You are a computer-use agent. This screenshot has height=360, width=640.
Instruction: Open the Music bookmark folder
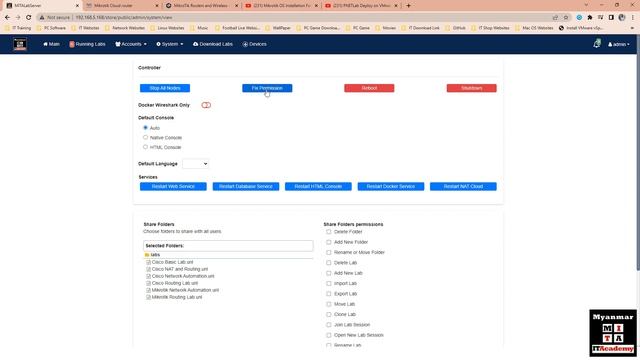tap(199, 28)
